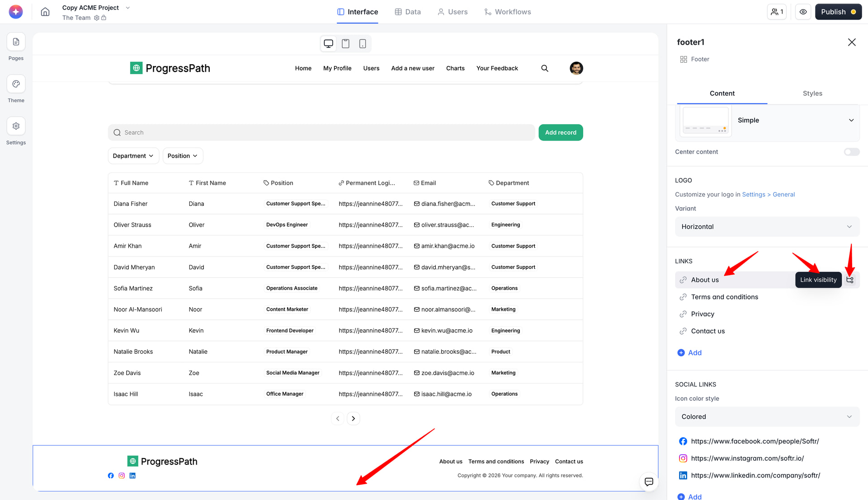Open the logo Variant Horizontal dropdown

tap(767, 227)
